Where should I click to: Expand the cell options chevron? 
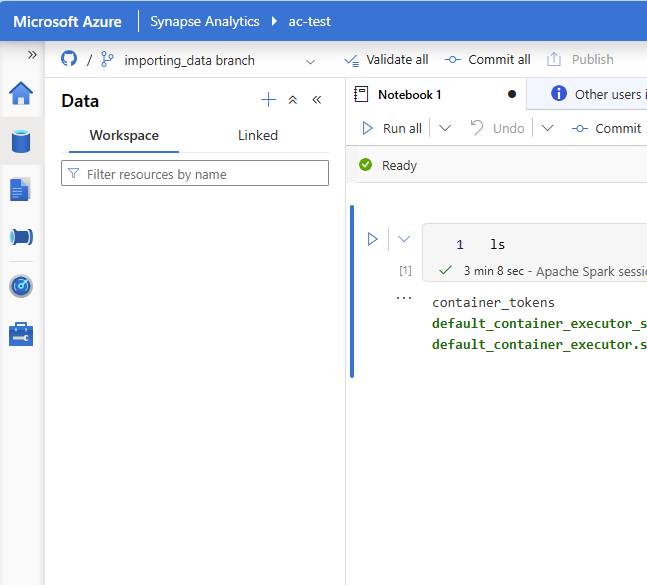point(404,239)
